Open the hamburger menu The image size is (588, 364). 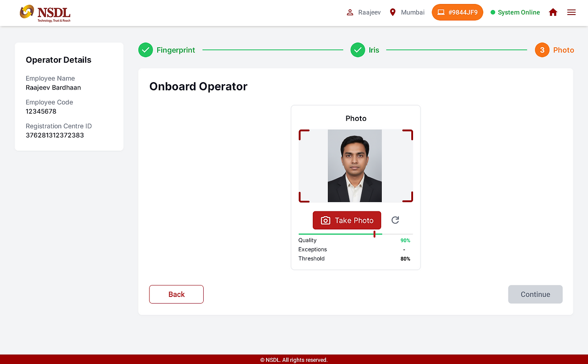tap(572, 12)
